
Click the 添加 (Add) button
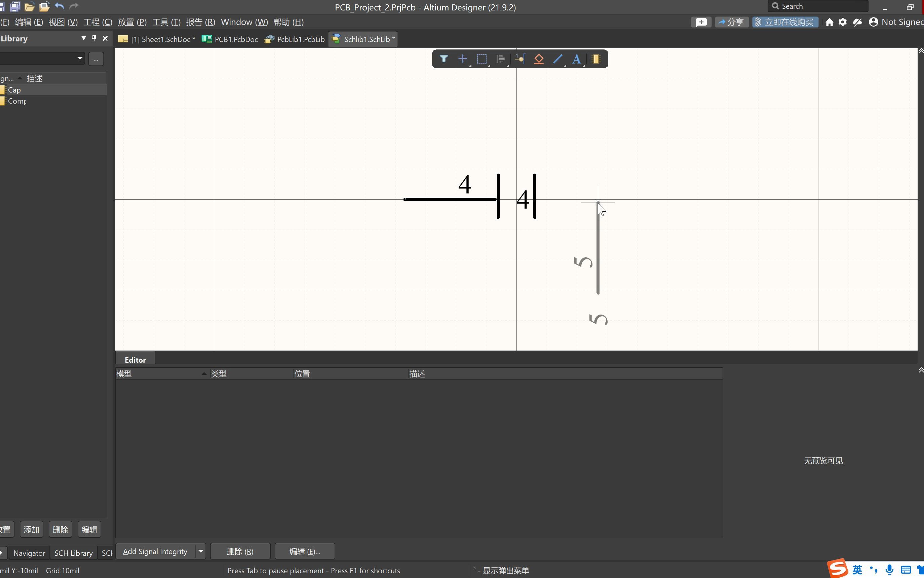coord(31,530)
